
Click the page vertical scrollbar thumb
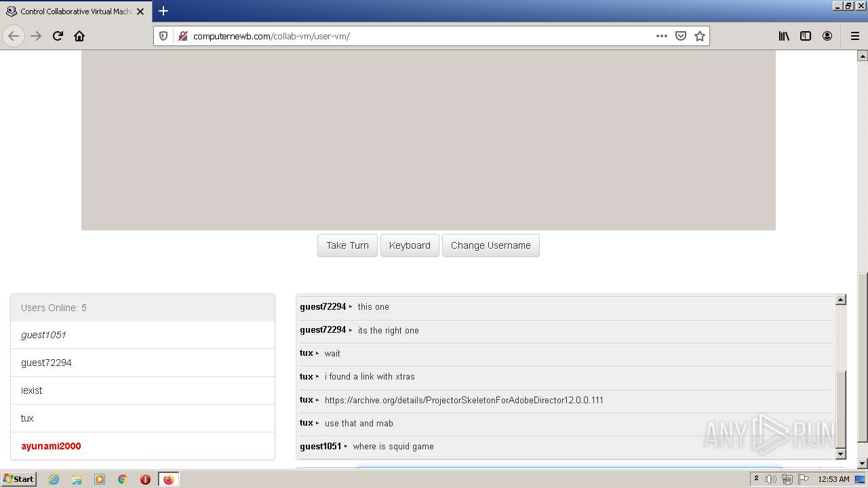point(863,357)
